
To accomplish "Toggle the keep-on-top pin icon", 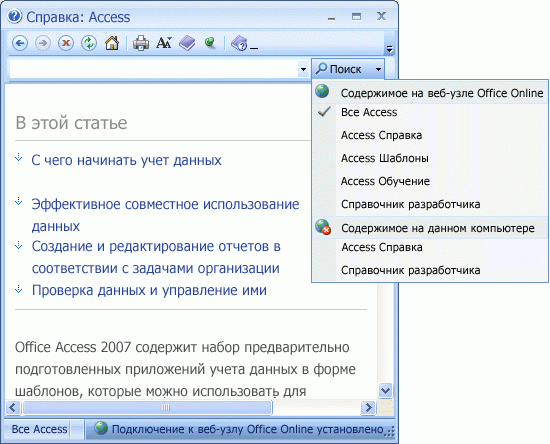I will pos(210,43).
